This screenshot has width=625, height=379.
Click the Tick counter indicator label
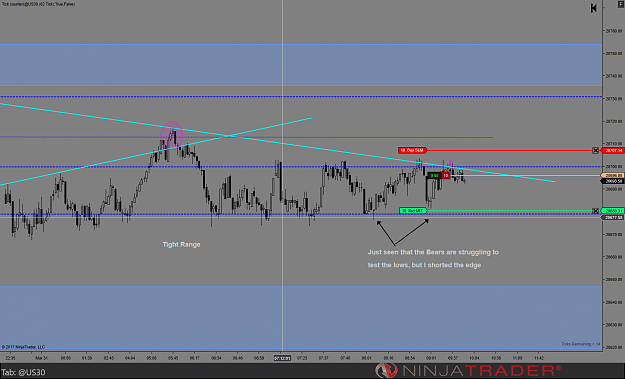(39, 4)
